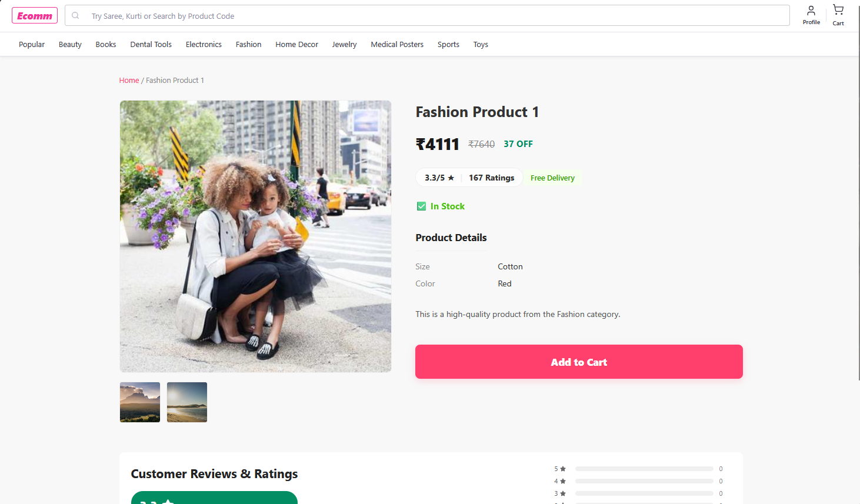Image resolution: width=860 pixels, height=504 pixels.
Task: Click the green In Stock checkmark
Action: coord(421,206)
